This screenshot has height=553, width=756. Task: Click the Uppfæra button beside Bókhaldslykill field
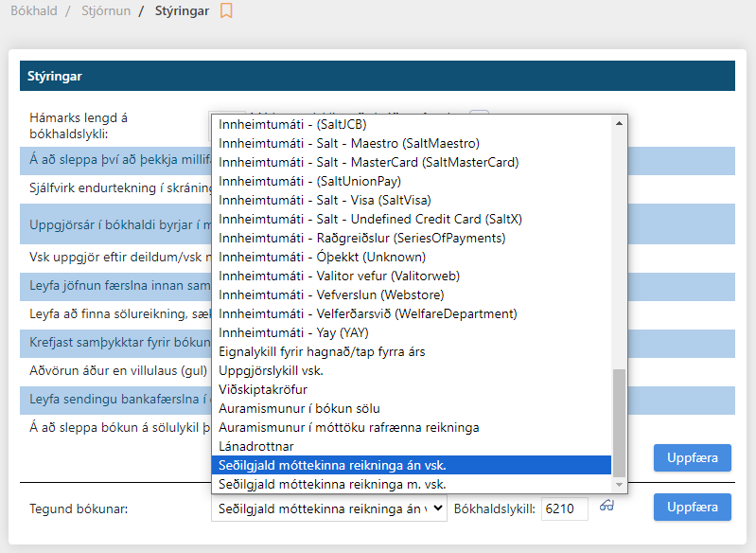[x=692, y=508]
